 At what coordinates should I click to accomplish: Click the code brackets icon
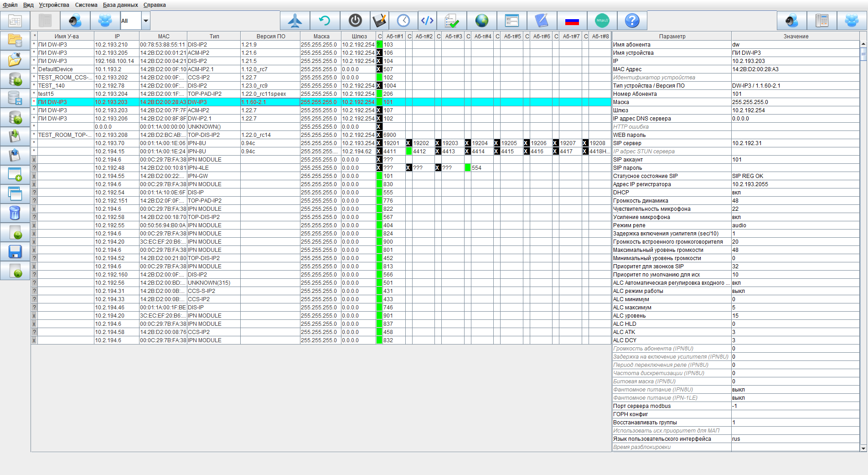point(427,21)
